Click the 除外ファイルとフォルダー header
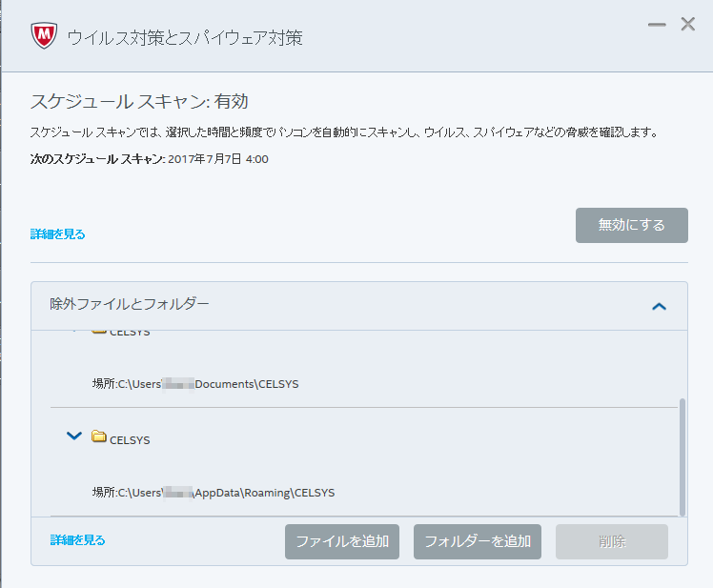 point(359,306)
